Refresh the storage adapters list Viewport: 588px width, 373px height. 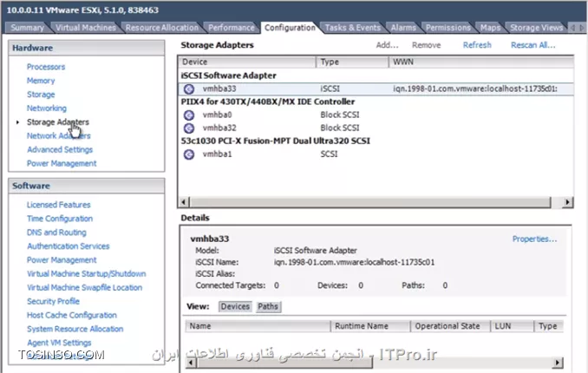click(x=477, y=45)
